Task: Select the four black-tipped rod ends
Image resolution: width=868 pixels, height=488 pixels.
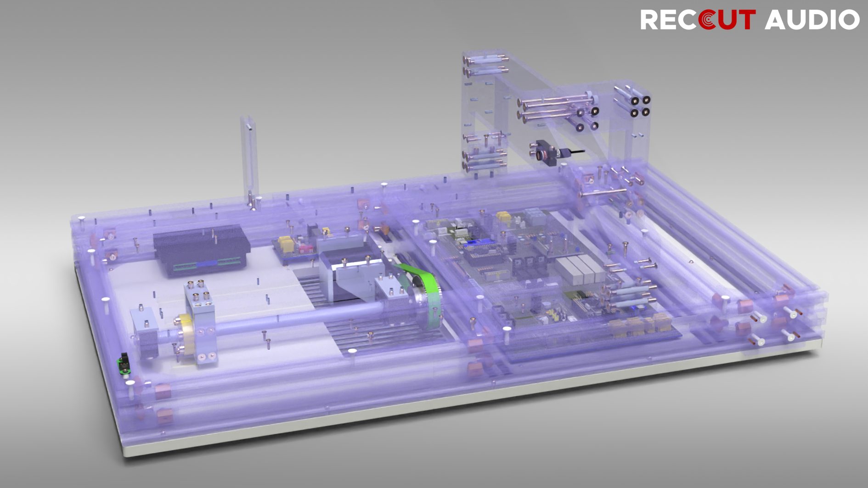Action: click(640, 106)
